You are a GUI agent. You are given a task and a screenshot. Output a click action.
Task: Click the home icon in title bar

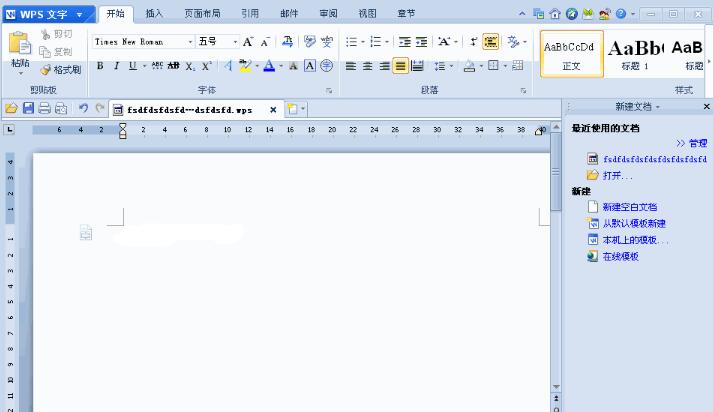coord(555,14)
